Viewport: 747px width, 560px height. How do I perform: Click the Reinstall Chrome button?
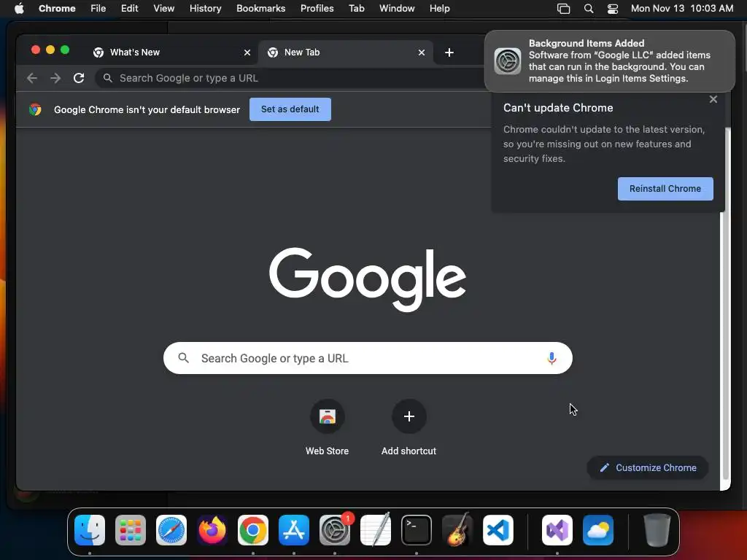tap(665, 189)
